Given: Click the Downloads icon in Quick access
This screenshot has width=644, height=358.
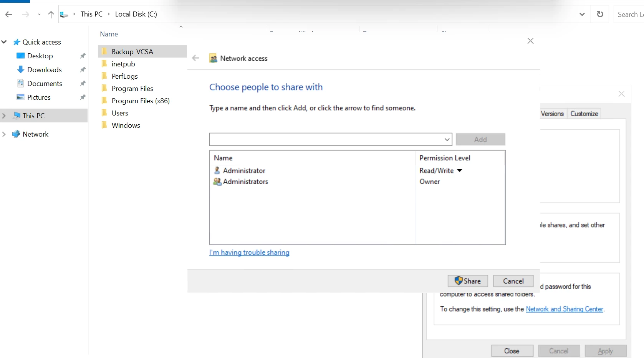Looking at the screenshot, I should pyautogui.click(x=21, y=69).
